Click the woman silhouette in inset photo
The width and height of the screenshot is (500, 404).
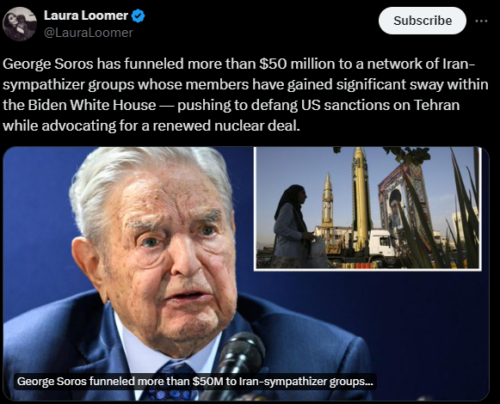click(293, 227)
